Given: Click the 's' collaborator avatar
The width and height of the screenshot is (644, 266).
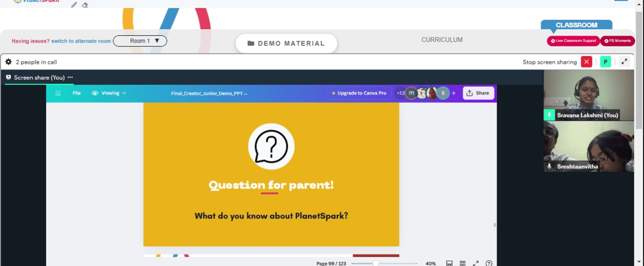Looking at the screenshot, I should click(x=443, y=93).
